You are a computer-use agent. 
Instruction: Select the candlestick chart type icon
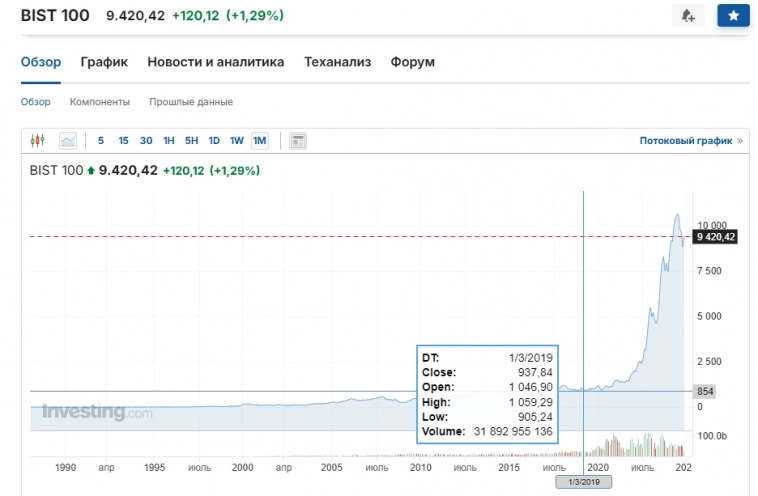38,141
